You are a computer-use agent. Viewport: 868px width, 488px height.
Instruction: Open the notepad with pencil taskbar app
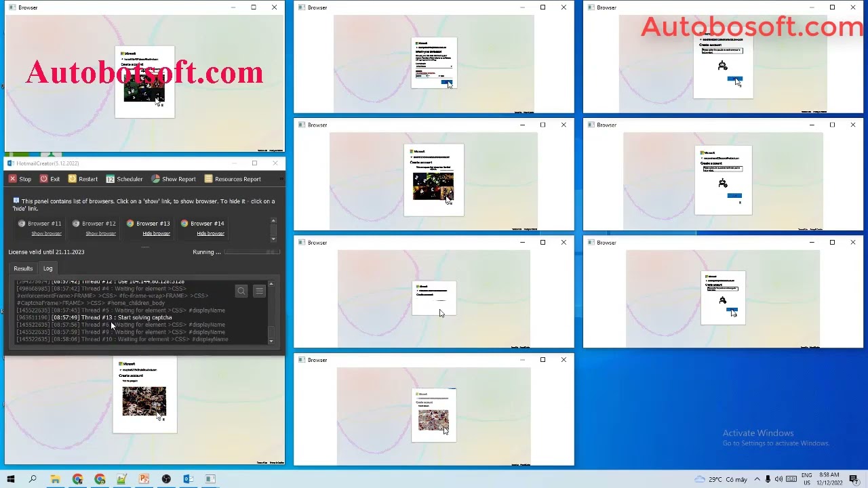coord(121,479)
